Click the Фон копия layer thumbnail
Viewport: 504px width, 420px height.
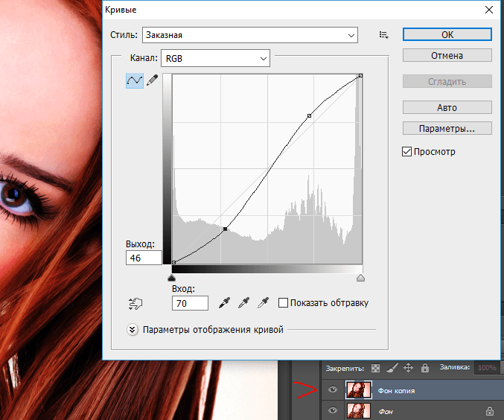tap(359, 390)
